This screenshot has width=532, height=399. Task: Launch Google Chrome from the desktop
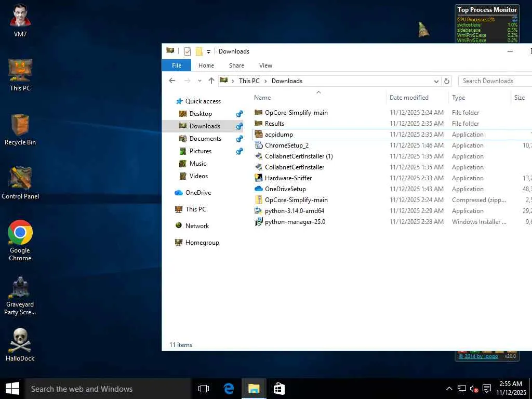point(20,233)
